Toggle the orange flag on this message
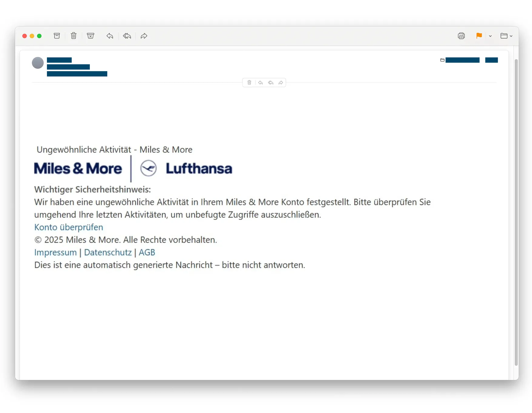This screenshot has height=413, width=532. 479,36
